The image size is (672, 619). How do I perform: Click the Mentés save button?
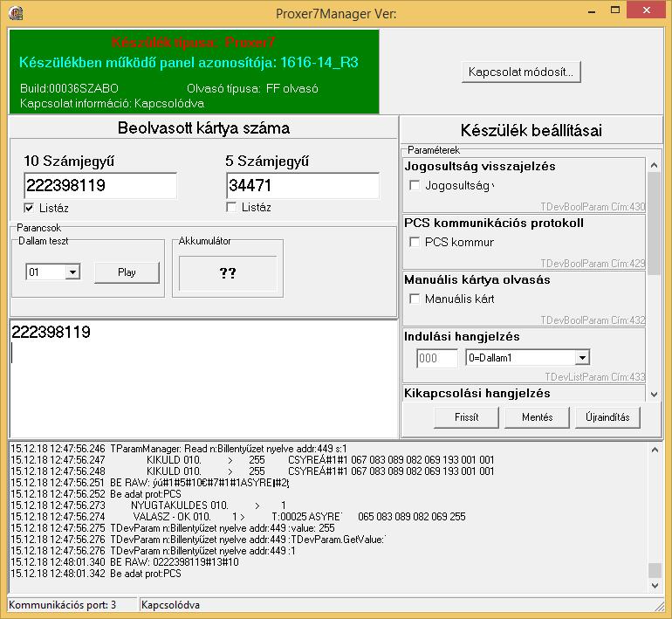pyautogui.click(x=537, y=417)
